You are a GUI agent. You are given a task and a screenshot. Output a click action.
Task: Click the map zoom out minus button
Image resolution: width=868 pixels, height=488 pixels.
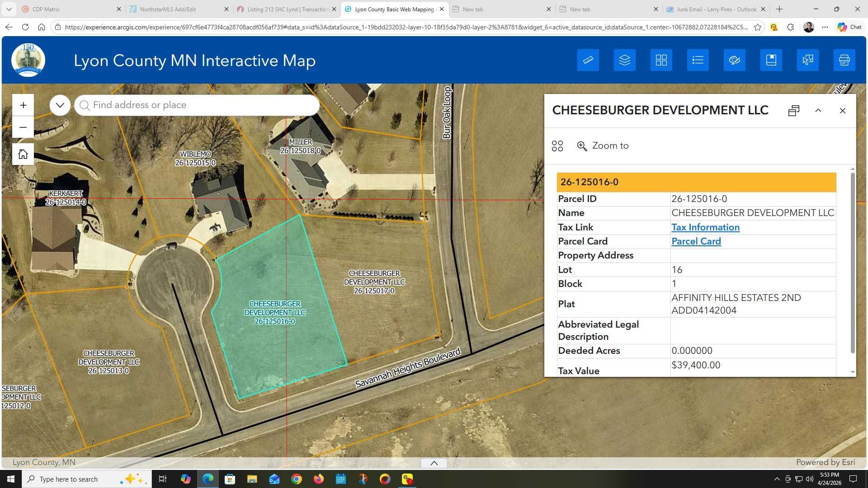[23, 127]
